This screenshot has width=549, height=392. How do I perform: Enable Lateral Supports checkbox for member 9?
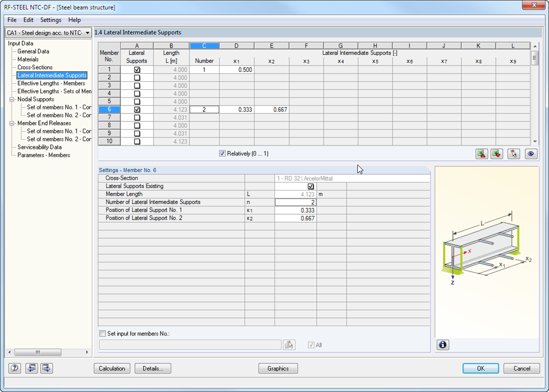(137, 133)
